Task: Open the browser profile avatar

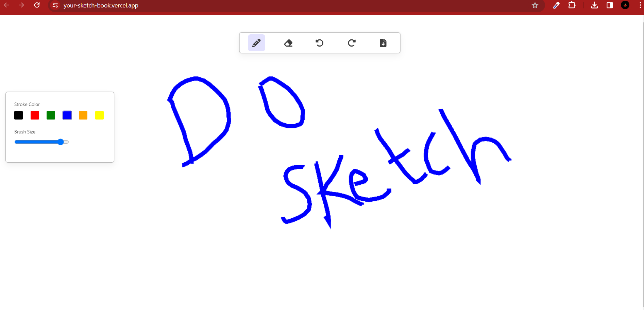Action: click(x=625, y=5)
